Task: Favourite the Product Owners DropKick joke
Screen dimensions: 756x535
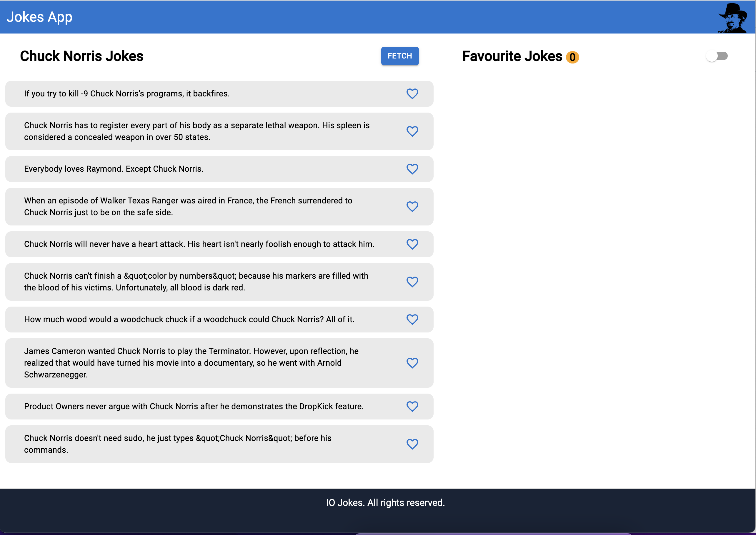Action: pos(412,406)
